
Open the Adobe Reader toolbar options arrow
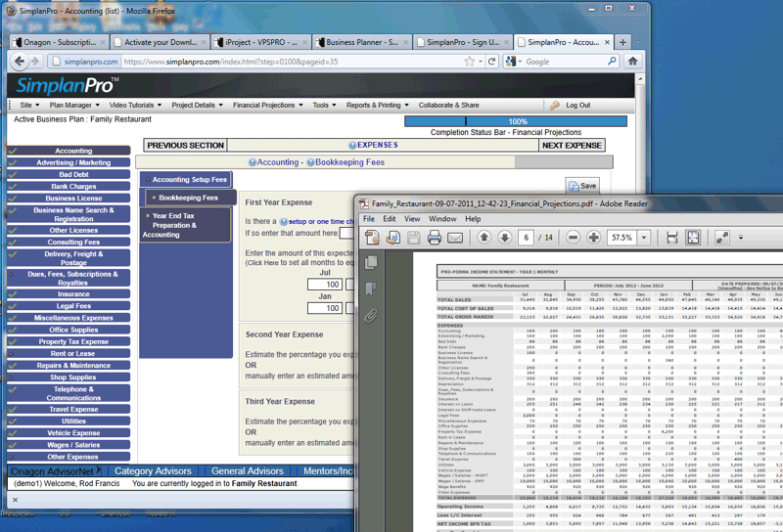pos(741,238)
